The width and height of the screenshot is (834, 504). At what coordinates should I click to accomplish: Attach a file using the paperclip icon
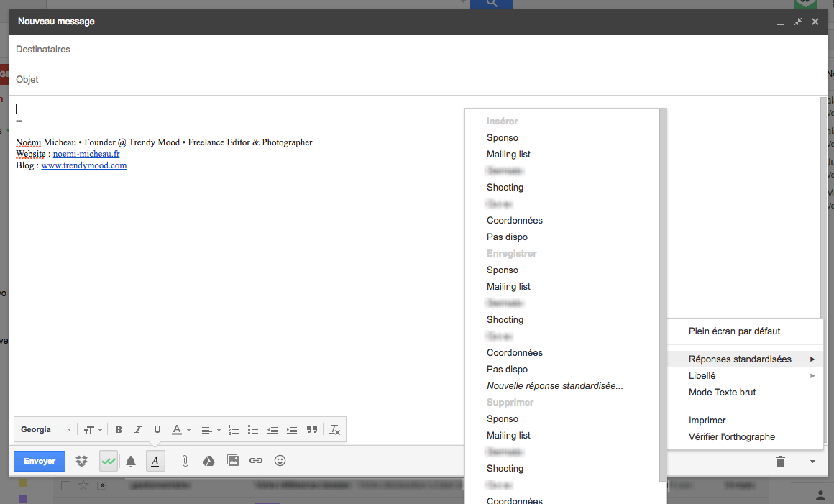tap(185, 461)
